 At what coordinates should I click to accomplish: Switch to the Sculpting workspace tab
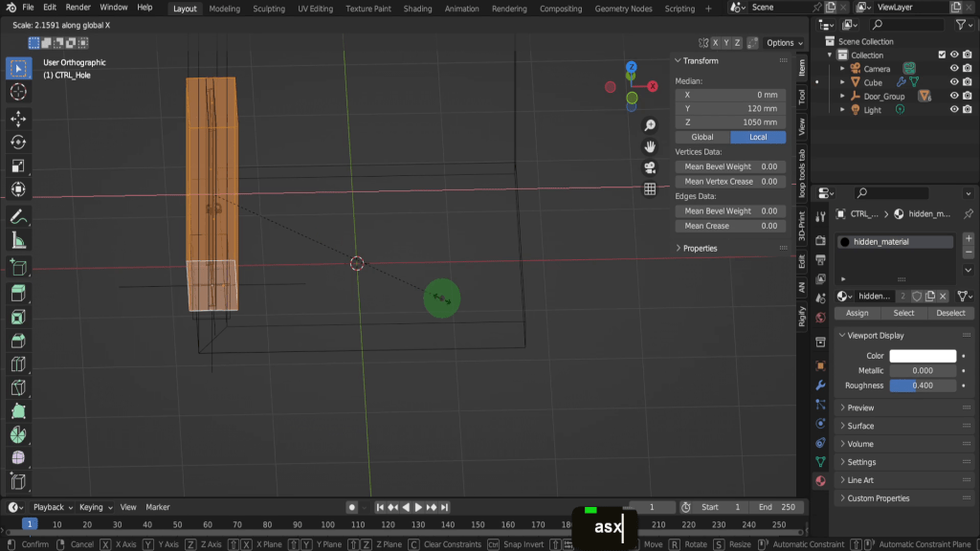[268, 9]
